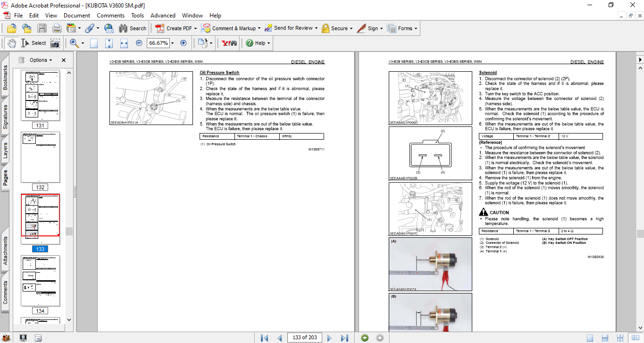This screenshot has width=644, height=343.
Task: Click the Snapshot tool camera icon
Action: 55,43
